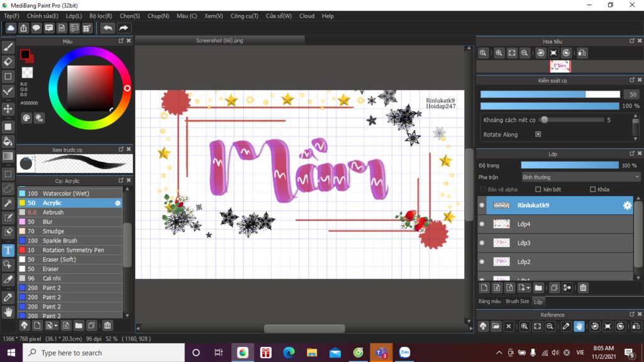Open the add brush dropdown arrow in brush panel
Screen dimensions: 644x362
tap(56, 326)
